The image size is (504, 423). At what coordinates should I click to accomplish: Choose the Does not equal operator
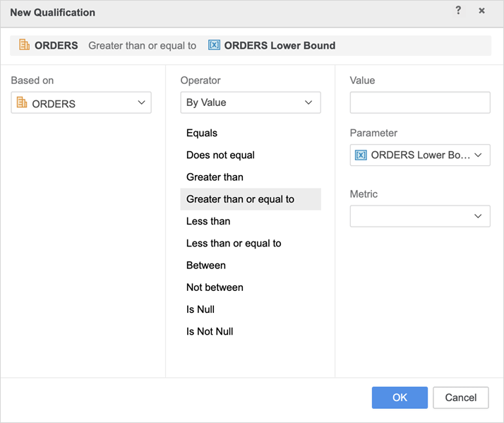[x=220, y=155]
